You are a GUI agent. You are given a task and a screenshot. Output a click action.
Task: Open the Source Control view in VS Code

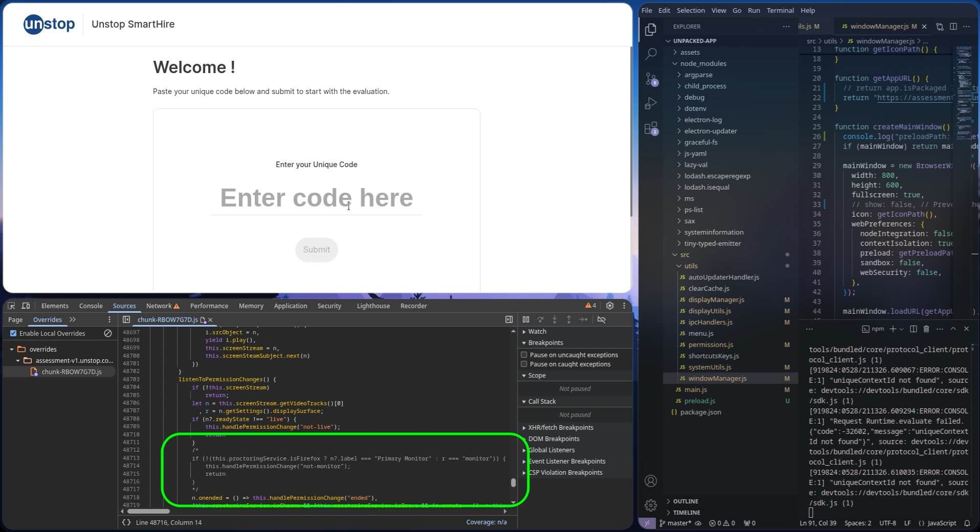(651, 79)
